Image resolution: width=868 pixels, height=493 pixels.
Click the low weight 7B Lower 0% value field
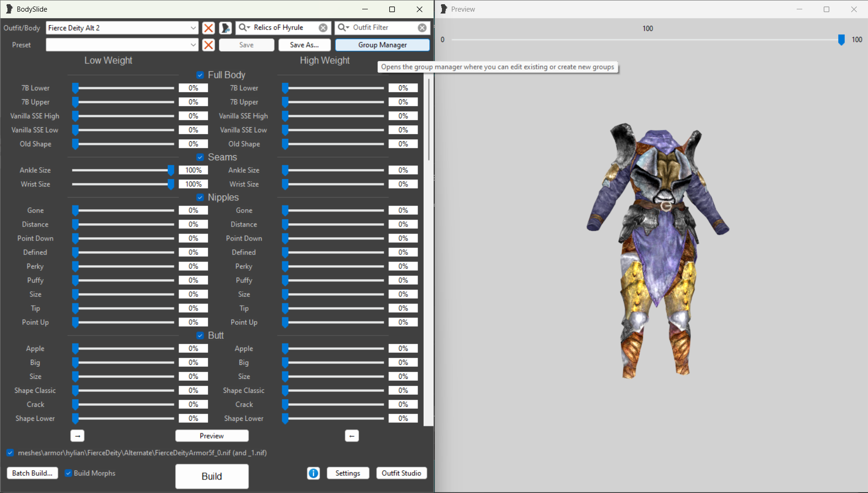tap(193, 88)
